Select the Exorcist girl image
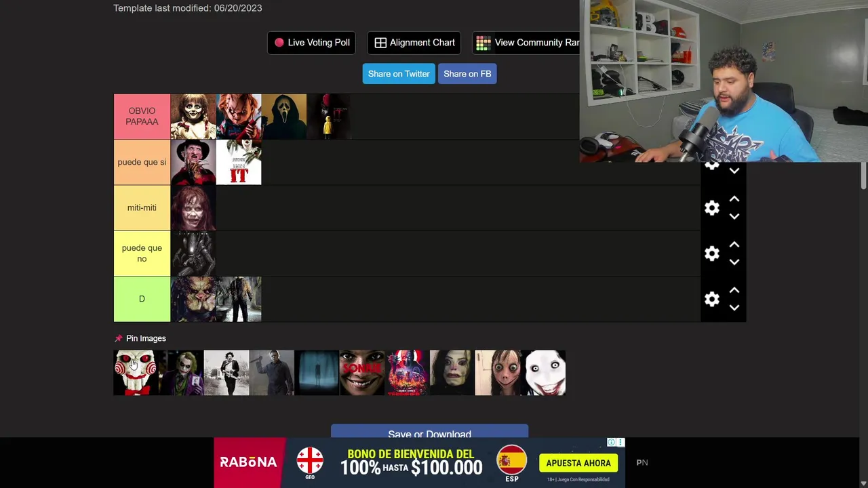Viewport: 868px width, 488px height. (193, 207)
